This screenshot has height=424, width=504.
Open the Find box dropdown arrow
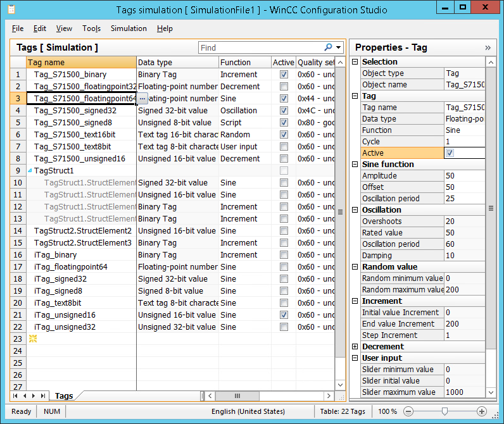[x=339, y=47]
